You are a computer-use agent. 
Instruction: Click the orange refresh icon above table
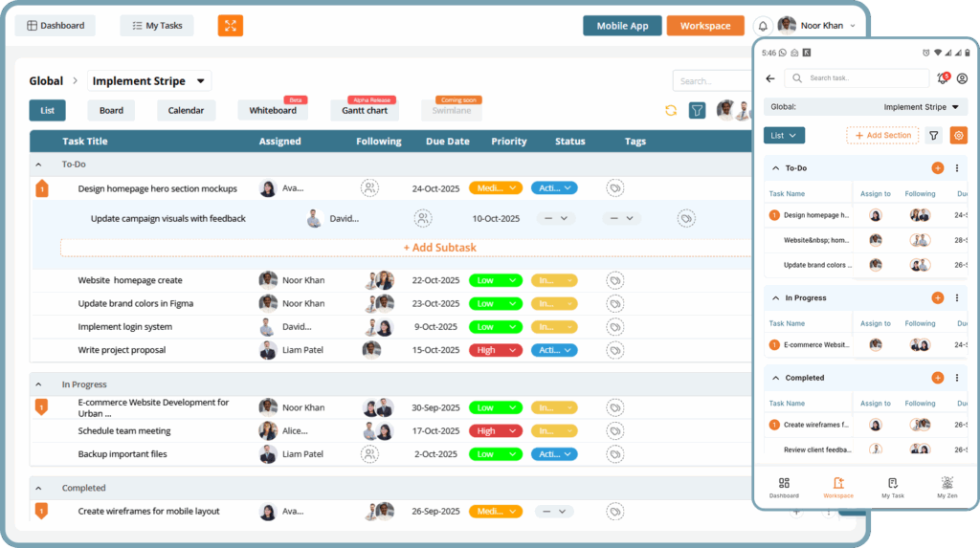pos(671,111)
